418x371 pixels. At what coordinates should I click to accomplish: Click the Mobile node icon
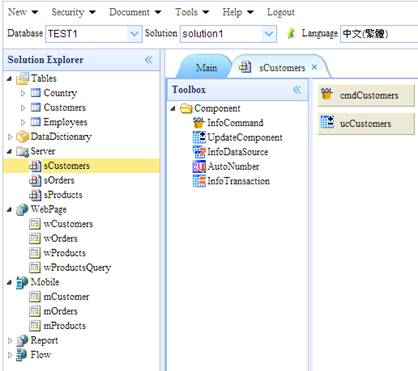pos(22,282)
